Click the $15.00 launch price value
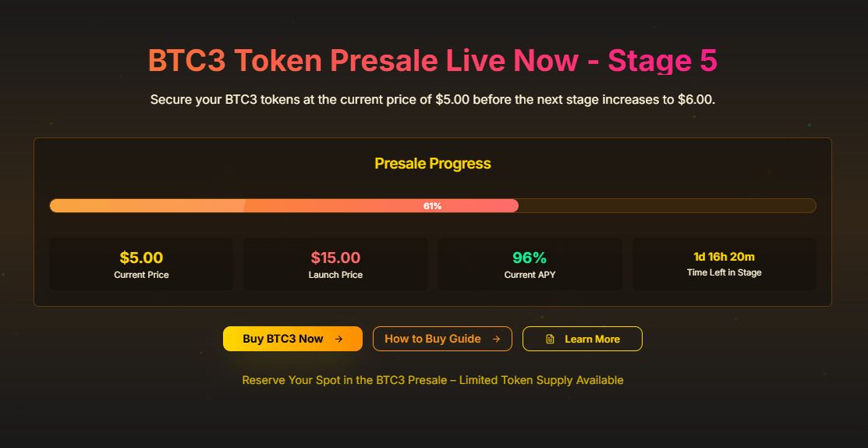The height and width of the screenshot is (448, 868). tap(335, 258)
